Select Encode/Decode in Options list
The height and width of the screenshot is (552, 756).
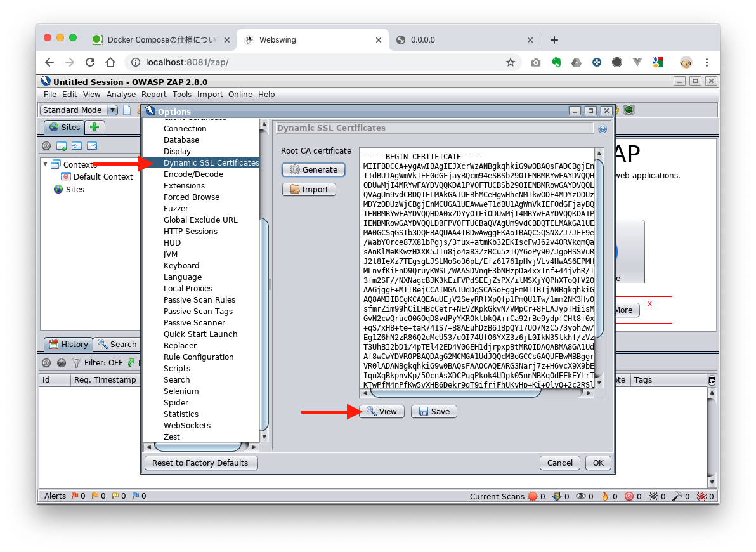(x=193, y=174)
